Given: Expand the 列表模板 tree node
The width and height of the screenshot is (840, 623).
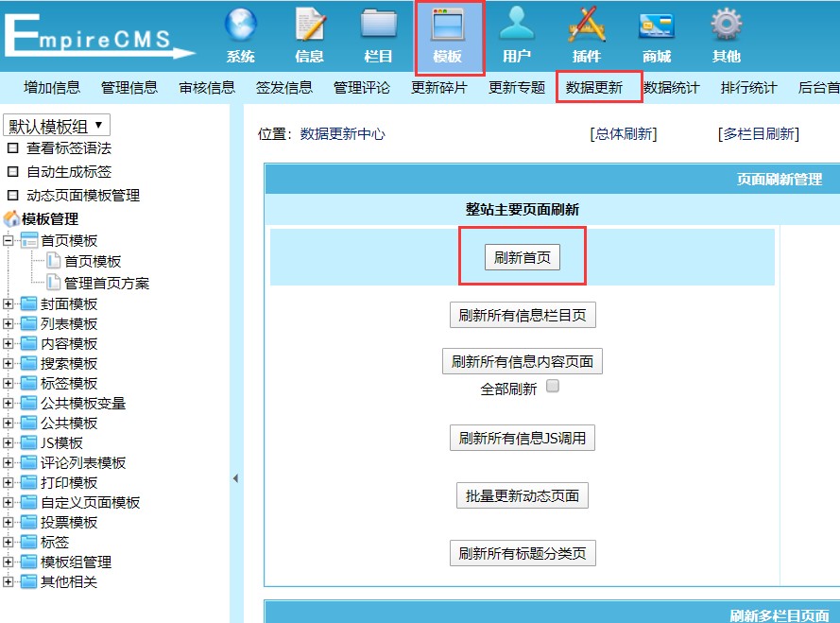Looking at the screenshot, I should click(9, 324).
